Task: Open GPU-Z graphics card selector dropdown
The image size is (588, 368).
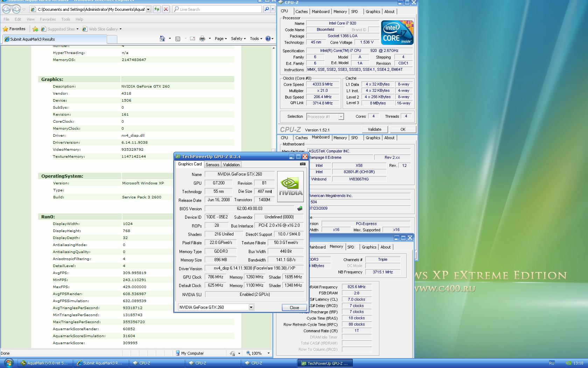Action: [251, 307]
